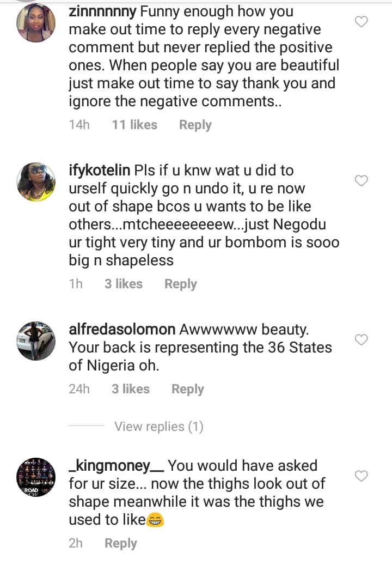Tap the heart on ifykotelin's comment

362,180
